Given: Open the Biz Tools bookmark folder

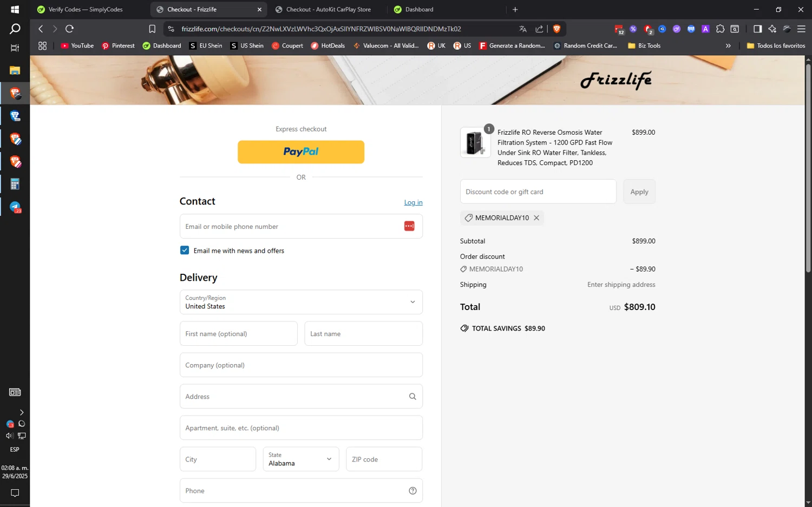Looking at the screenshot, I should point(644,45).
